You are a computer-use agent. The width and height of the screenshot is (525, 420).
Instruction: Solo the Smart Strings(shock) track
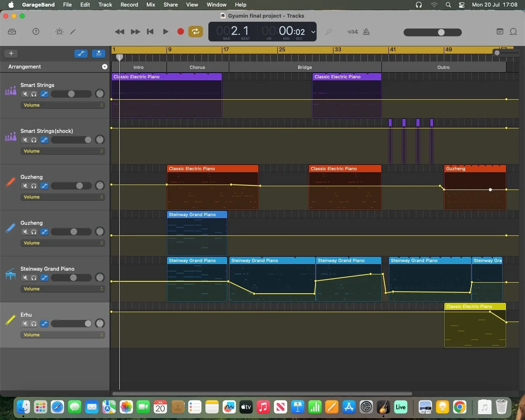pyautogui.click(x=34, y=140)
